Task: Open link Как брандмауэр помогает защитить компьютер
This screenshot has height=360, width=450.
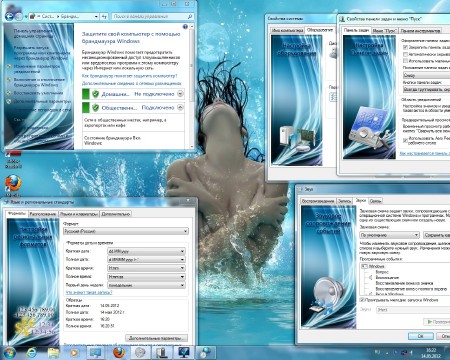Action: pos(130,76)
